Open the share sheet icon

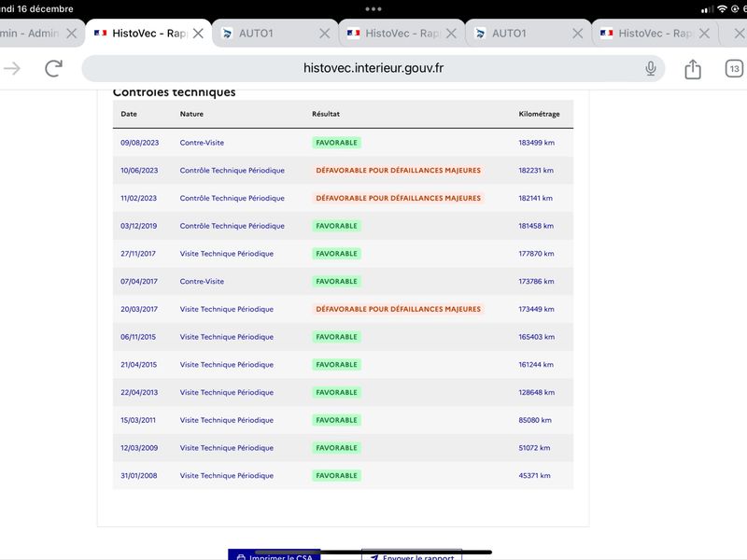693,69
